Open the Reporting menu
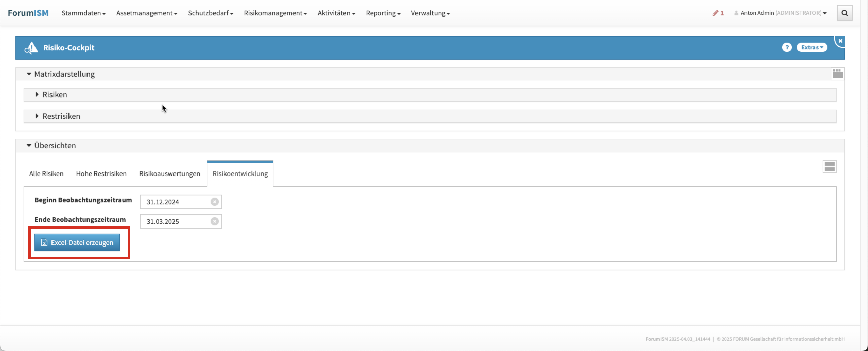 click(383, 13)
